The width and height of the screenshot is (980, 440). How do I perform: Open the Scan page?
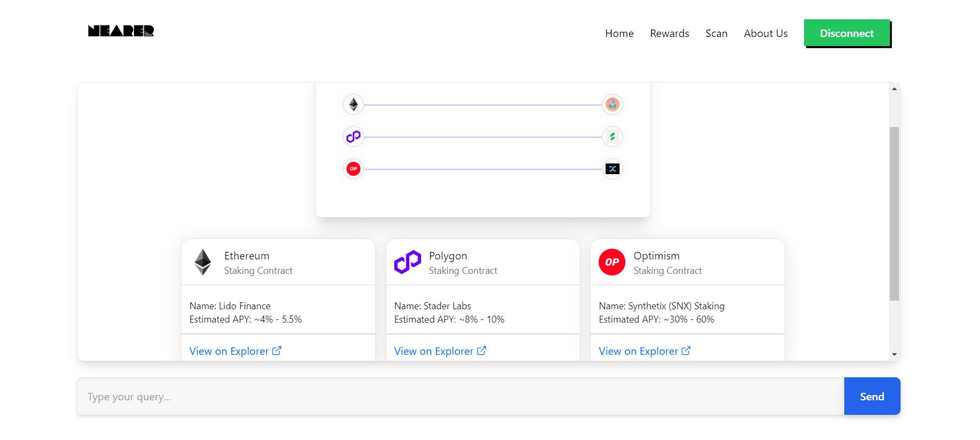[x=716, y=33]
